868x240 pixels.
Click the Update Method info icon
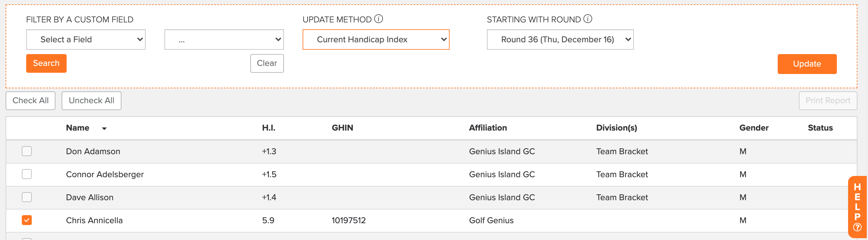(380, 19)
